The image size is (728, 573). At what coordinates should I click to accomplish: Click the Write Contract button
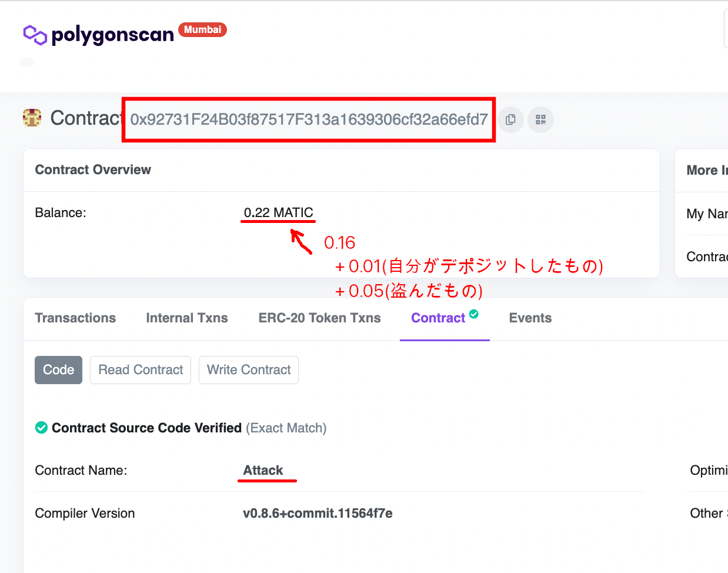(249, 370)
